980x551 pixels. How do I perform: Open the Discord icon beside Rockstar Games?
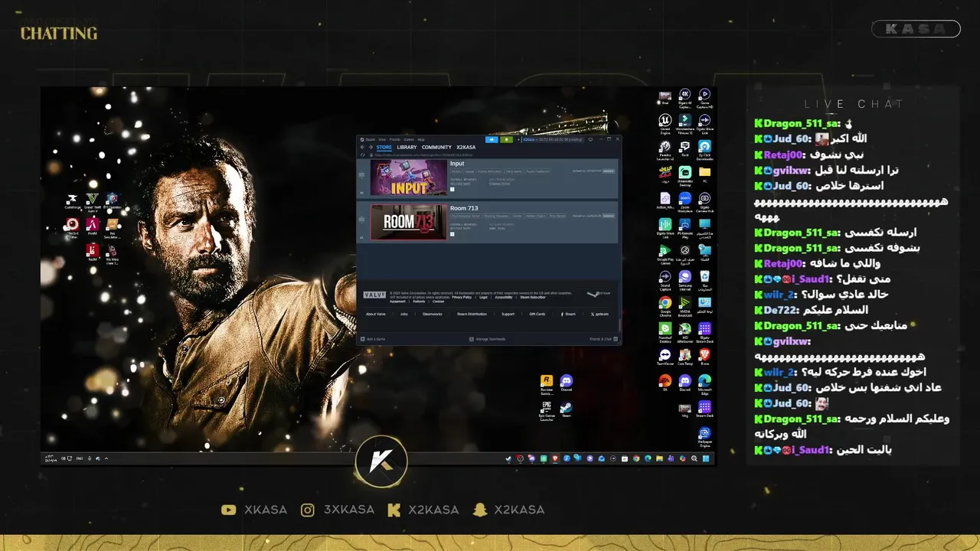coord(567,380)
